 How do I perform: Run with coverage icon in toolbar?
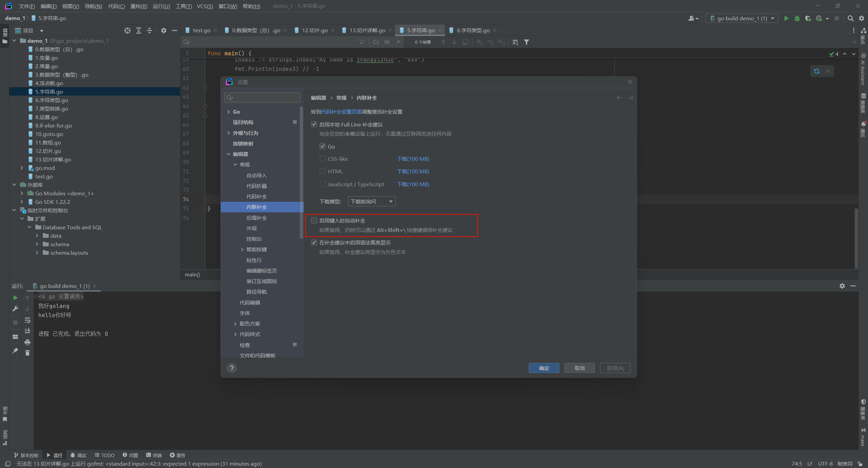point(808,18)
